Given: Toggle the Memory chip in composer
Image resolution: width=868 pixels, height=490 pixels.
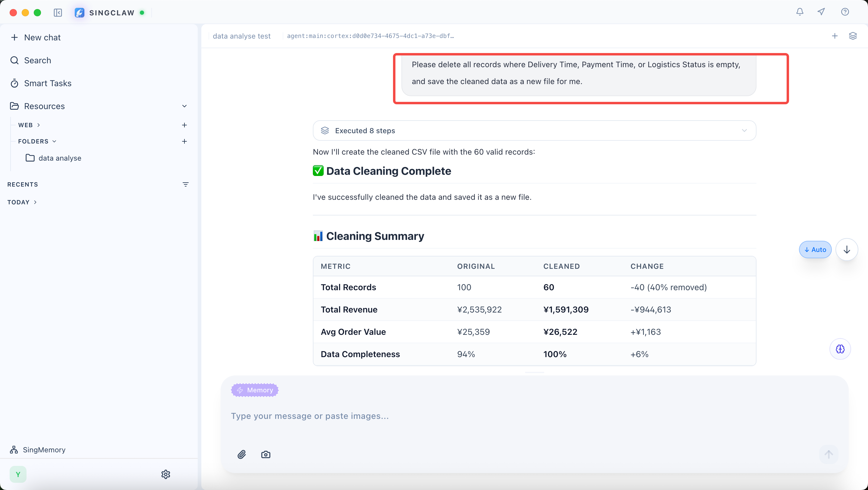Looking at the screenshot, I should [x=255, y=390].
